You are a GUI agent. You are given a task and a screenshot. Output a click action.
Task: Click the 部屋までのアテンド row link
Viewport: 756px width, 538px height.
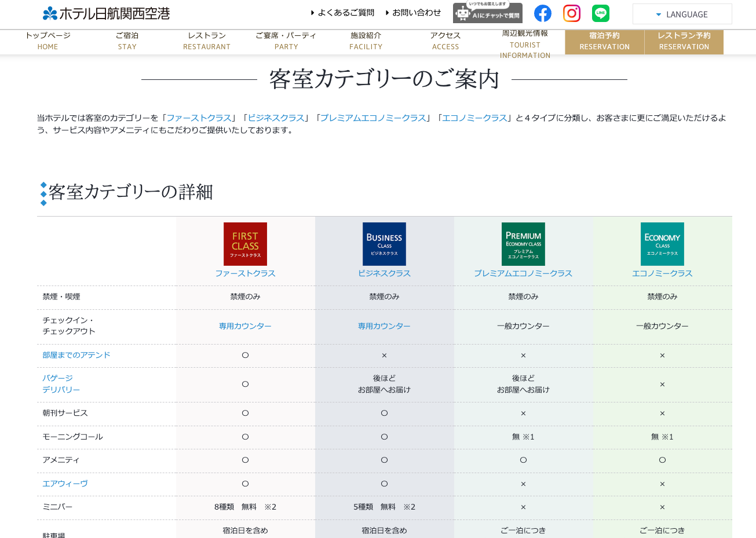76,355
